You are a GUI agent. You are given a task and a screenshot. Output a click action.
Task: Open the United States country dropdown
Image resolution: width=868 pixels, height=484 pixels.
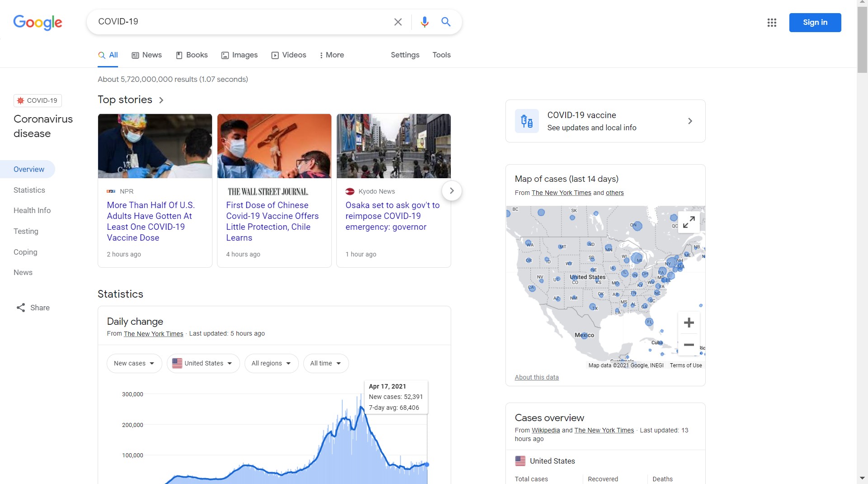click(x=203, y=363)
